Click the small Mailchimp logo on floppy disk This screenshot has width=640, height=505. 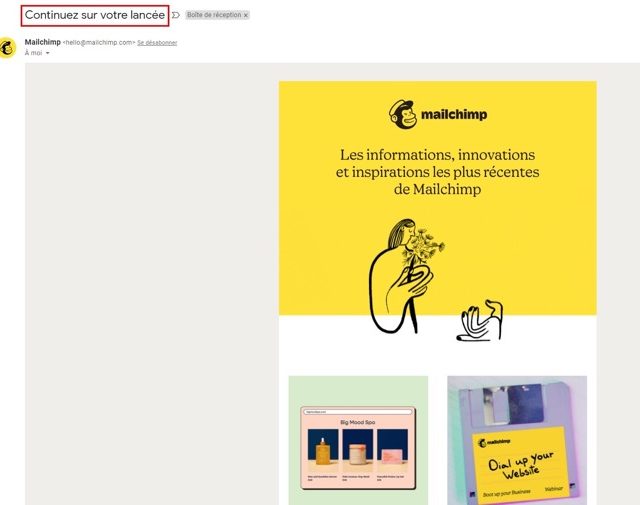coord(494,443)
